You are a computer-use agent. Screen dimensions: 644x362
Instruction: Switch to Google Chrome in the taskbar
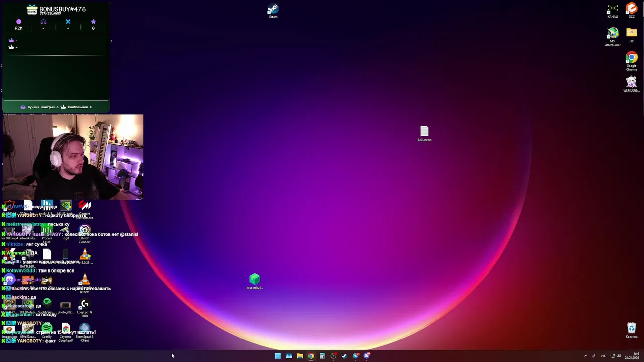[x=311, y=356]
